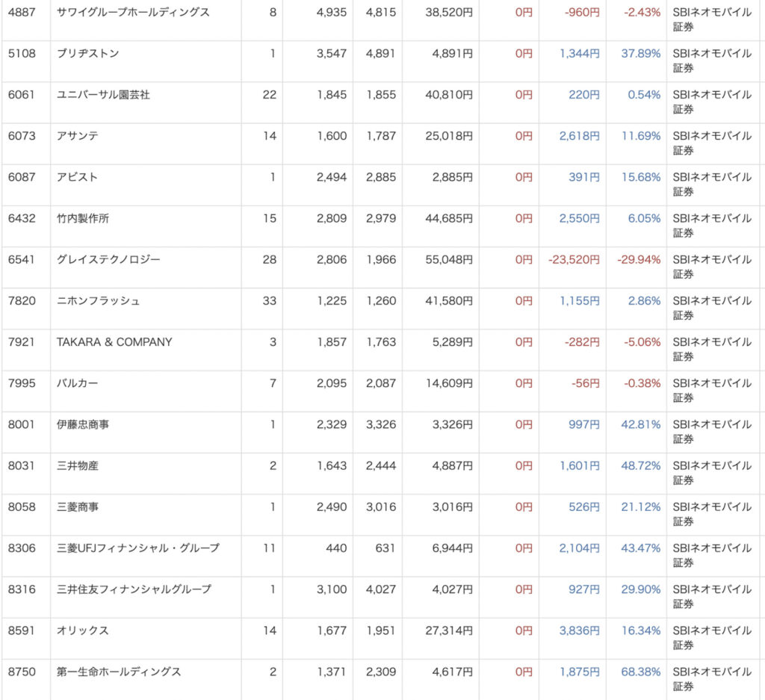Select 三井物産 company name
765x700 pixels.
click(x=78, y=465)
